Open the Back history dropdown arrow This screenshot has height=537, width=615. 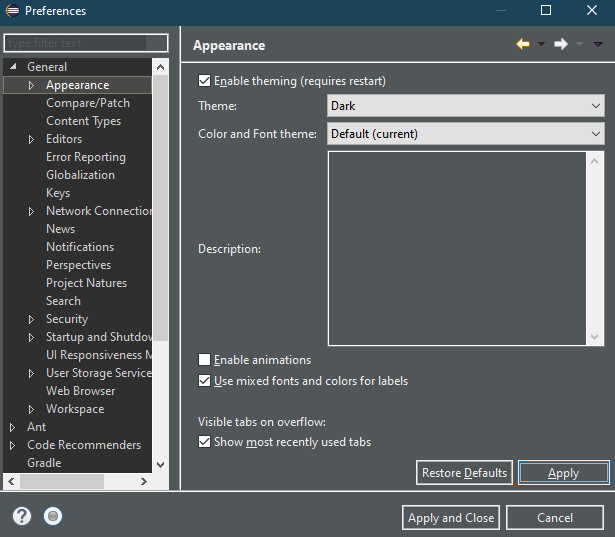[541, 45]
